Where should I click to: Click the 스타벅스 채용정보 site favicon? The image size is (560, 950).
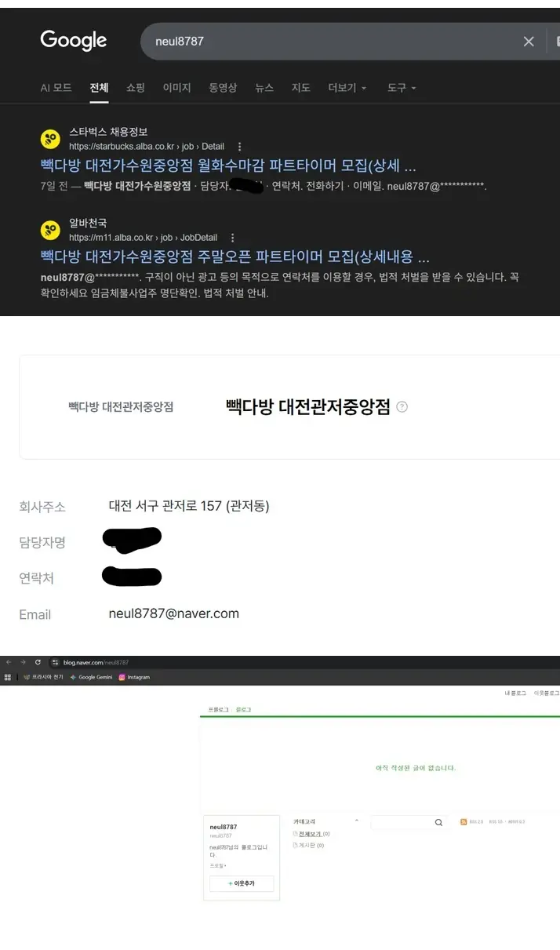pyautogui.click(x=51, y=139)
